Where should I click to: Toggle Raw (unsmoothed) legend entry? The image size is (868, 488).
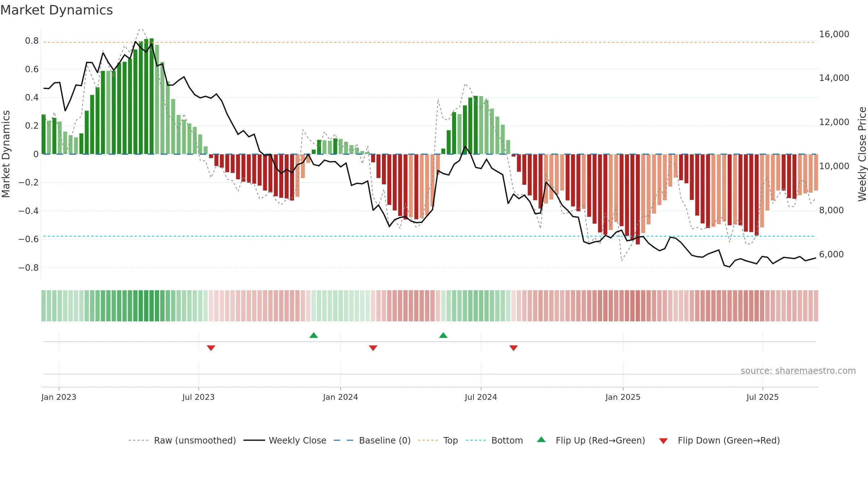click(x=182, y=440)
